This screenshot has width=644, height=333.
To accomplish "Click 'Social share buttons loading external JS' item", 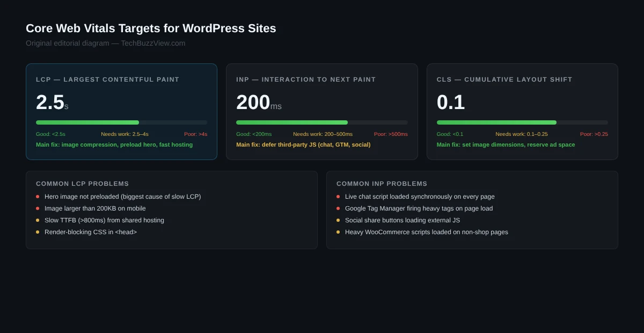I will tap(402, 220).
